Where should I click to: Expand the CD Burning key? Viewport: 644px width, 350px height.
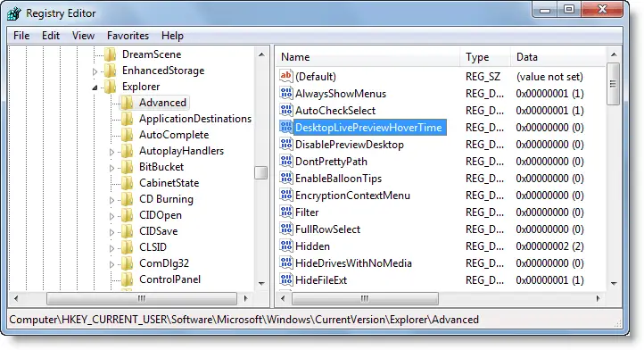click(x=111, y=200)
